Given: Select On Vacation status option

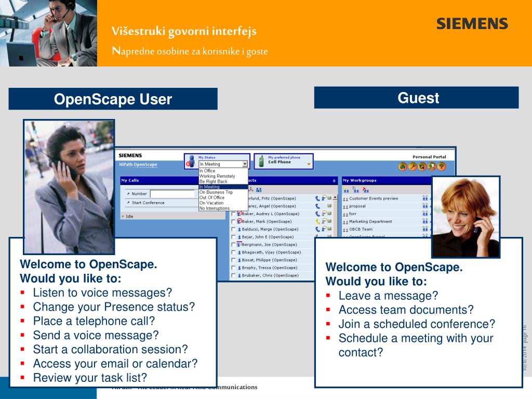Looking at the screenshot, I should [223, 203].
